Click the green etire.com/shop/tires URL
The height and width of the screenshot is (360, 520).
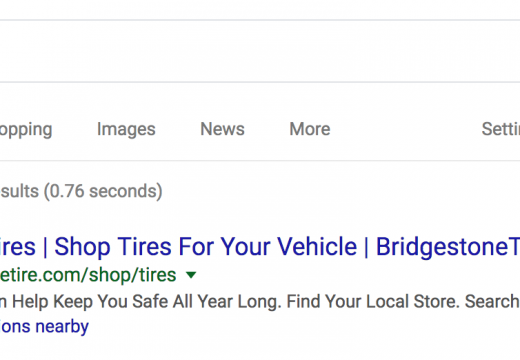tap(88, 275)
